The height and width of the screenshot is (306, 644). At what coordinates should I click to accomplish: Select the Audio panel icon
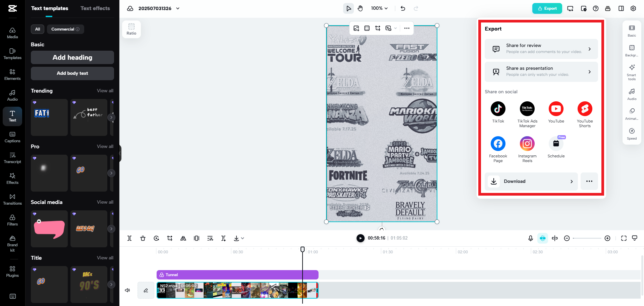click(12, 95)
